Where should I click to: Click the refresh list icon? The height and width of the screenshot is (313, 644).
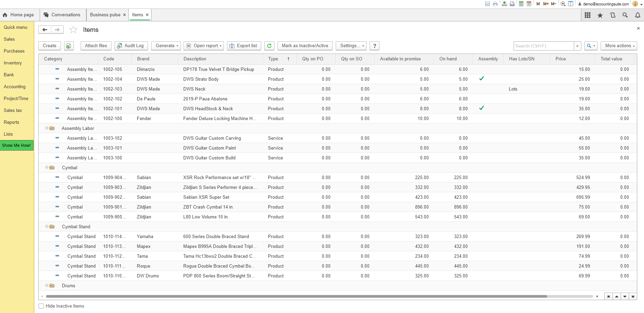pos(269,46)
